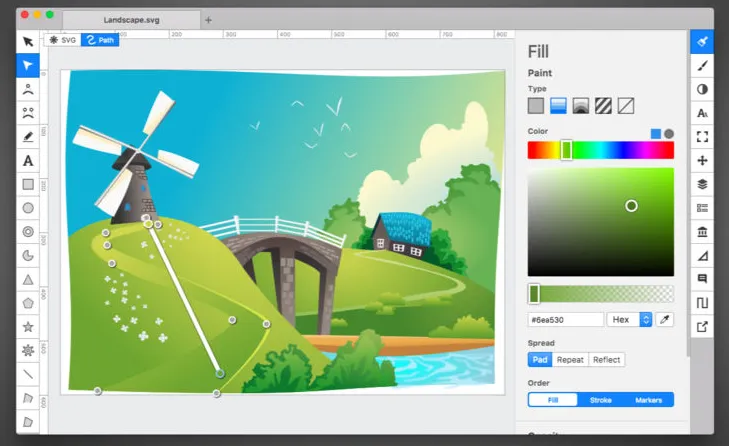Open the Stroke panel brush icon
This screenshot has height=446, width=729.
pos(702,66)
